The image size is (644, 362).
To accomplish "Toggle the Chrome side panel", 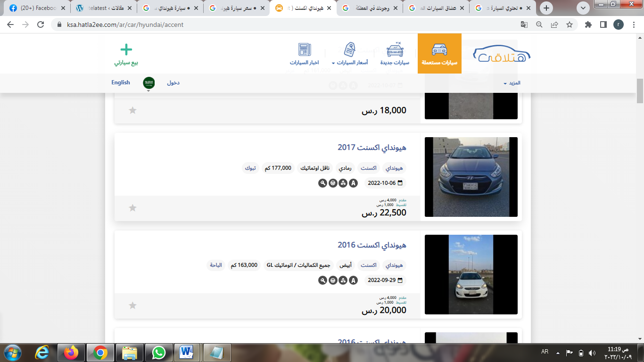I will click(x=603, y=25).
